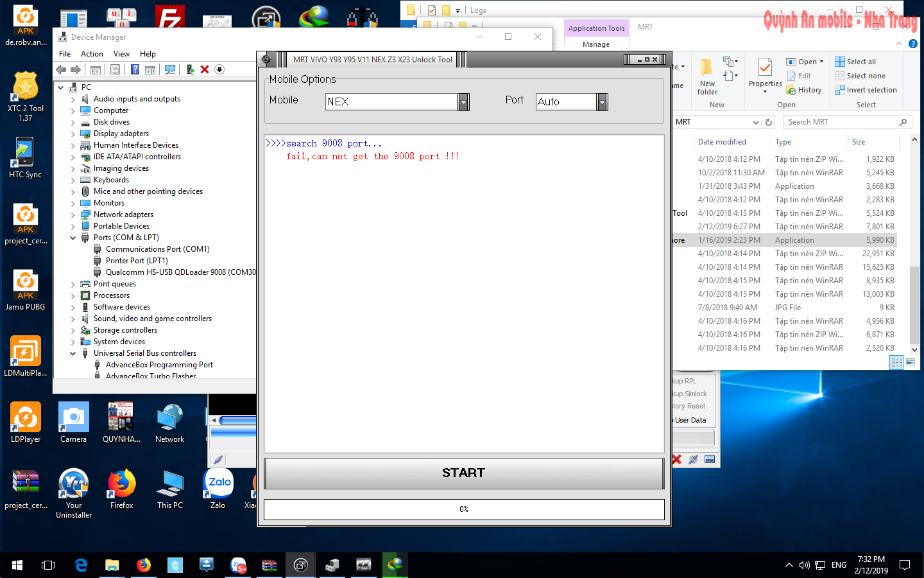This screenshot has width=924, height=578.
Task: Open the LDPlayer desktop icon
Action: (26, 423)
